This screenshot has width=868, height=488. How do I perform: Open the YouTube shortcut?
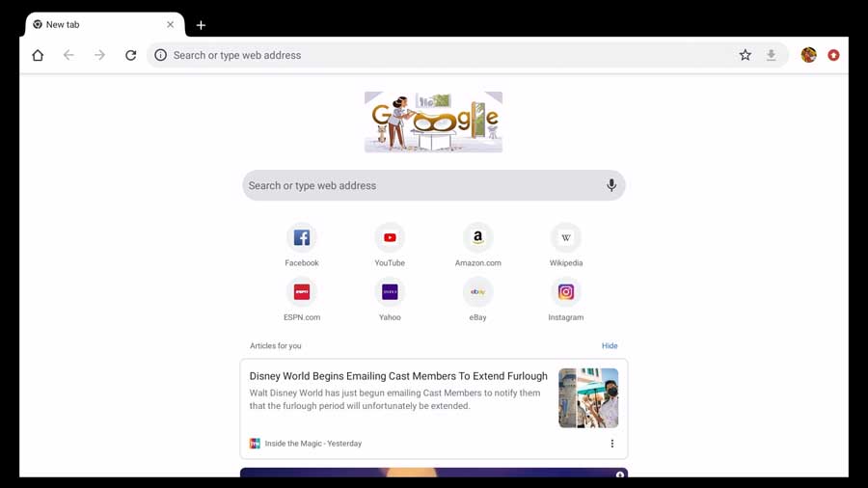point(390,246)
